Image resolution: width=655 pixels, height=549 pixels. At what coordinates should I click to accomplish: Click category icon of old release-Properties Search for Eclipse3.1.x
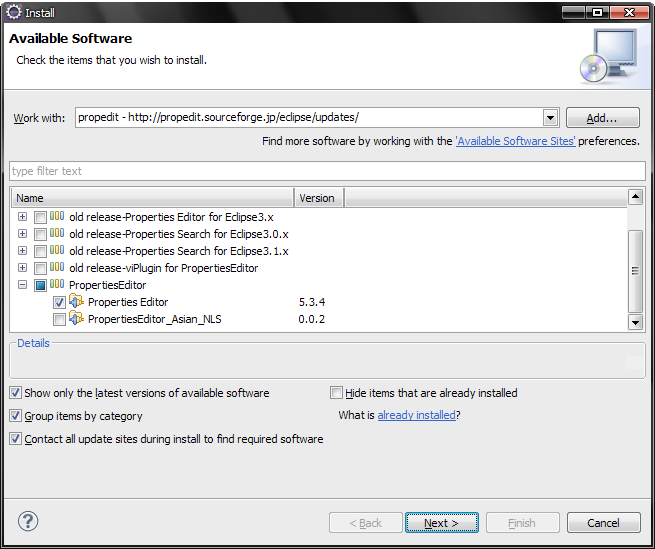coord(57,250)
